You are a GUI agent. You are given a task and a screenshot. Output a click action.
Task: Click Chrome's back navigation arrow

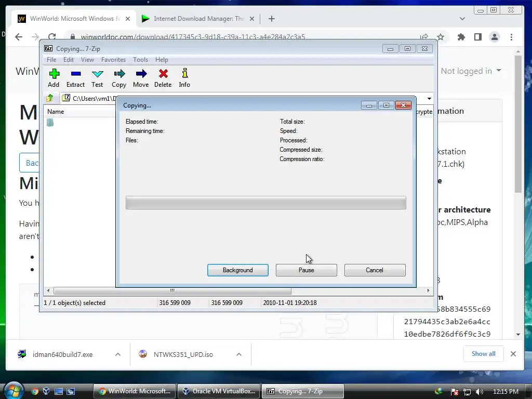[x=19, y=37]
